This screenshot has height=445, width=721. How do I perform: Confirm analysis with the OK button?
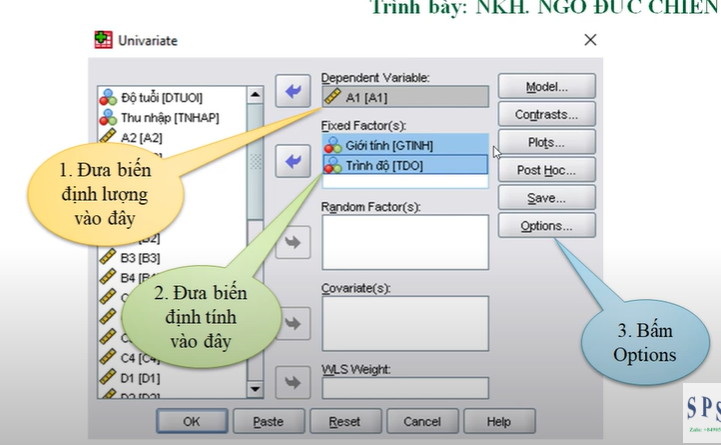(191, 421)
